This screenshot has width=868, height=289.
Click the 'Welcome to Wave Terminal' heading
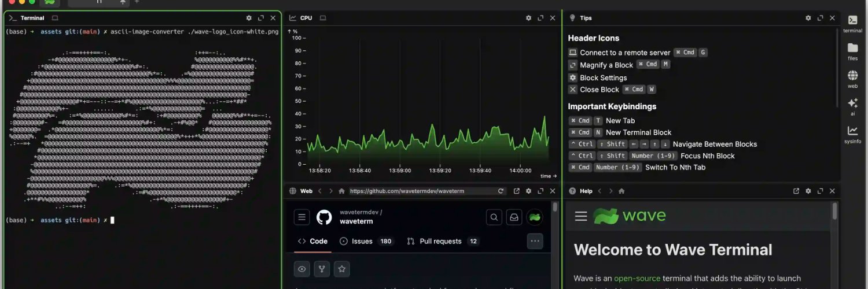pos(673,250)
